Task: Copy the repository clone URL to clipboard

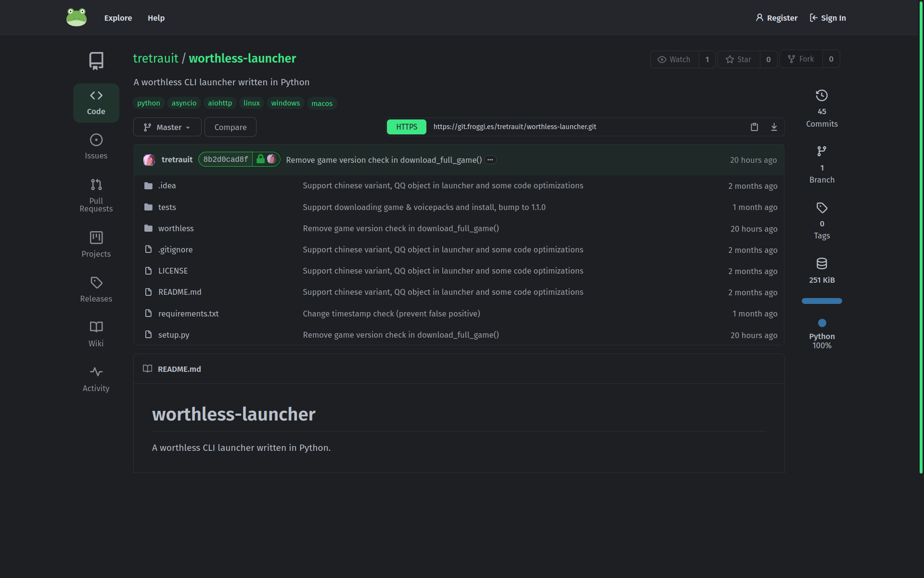Action: (754, 127)
